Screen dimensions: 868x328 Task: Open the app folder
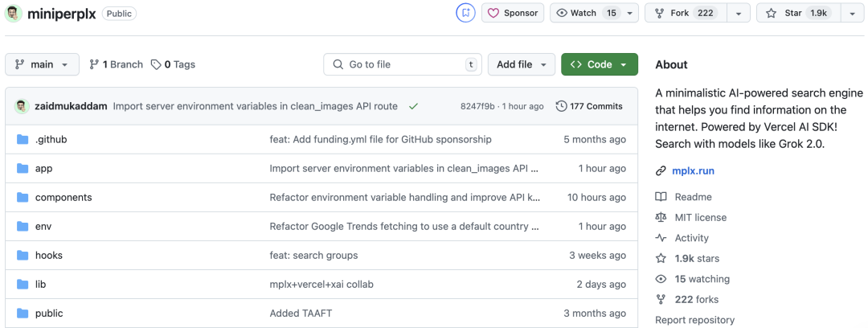pyautogui.click(x=43, y=169)
